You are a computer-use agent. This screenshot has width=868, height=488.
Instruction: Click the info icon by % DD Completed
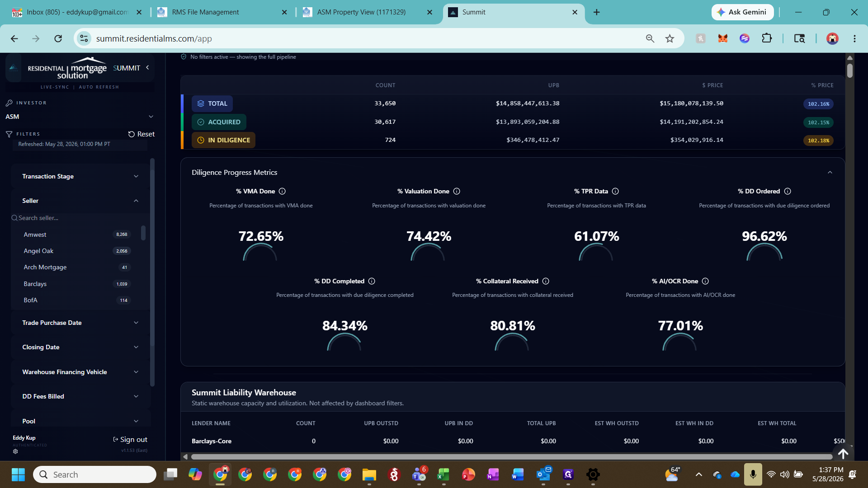[x=372, y=281]
